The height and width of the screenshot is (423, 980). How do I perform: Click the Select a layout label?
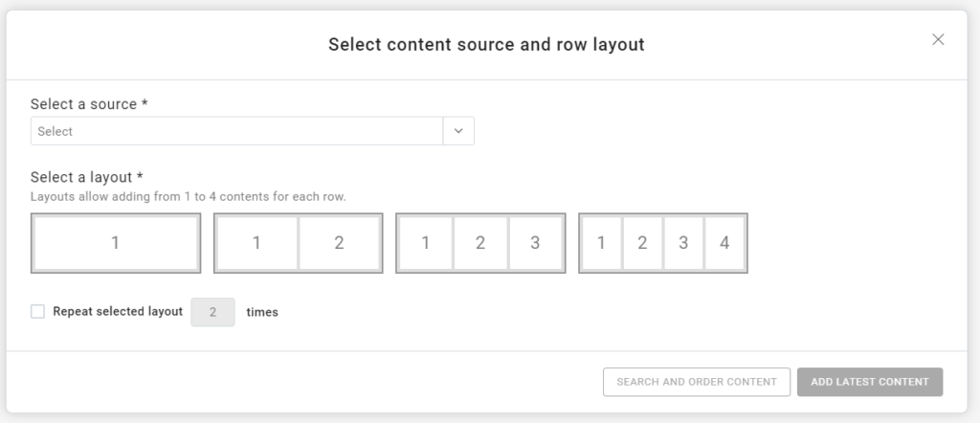pyautogui.click(x=87, y=177)
